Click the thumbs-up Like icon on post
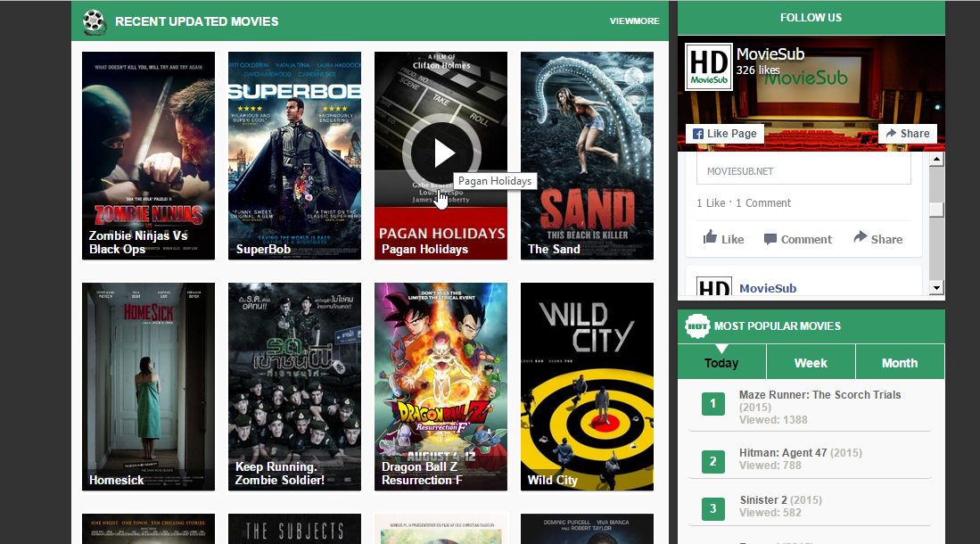980x544 pixels. tap(710, 237)
